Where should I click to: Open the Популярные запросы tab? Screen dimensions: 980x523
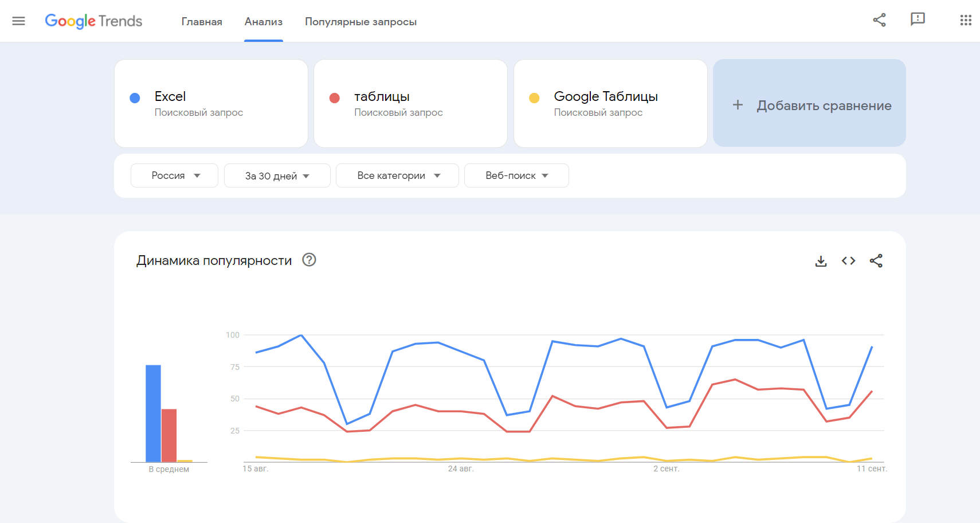[360, 22]
